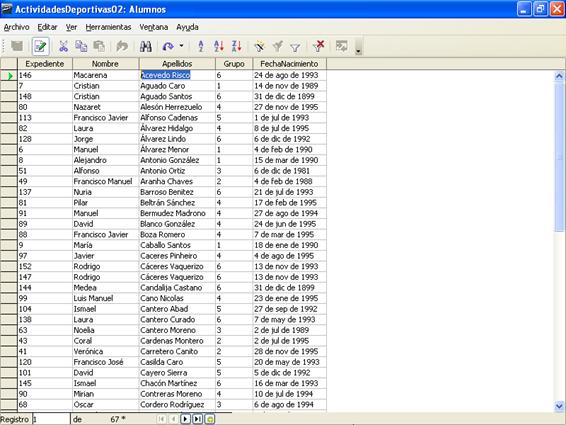Click the Find Record binoculars icon
The image size is (566, 425).
[x=145, y=46]
